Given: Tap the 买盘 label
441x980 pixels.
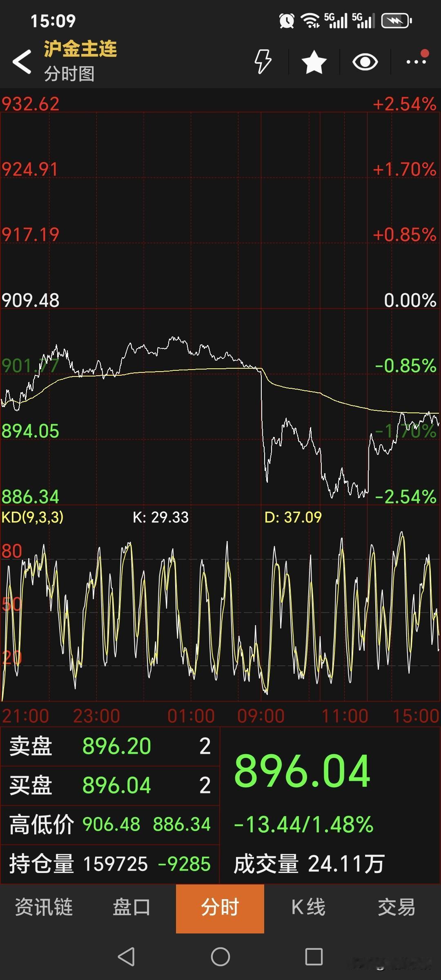Looking at the screenshot, I should (31, 785).
